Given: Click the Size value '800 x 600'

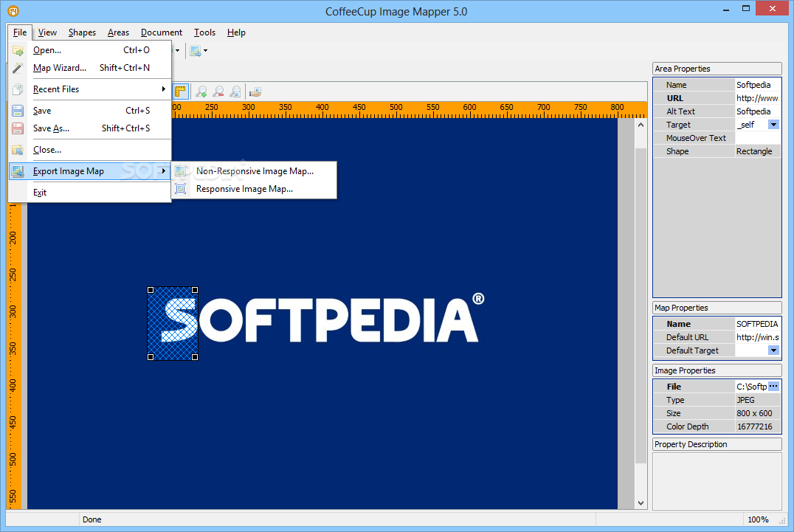Looking at the screenshot, I should click(x=758, y=413).
